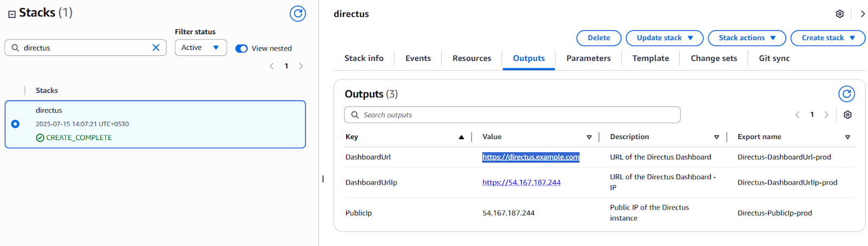Click the PublicIp value 54.167.187.244

(x=508, y=213)
